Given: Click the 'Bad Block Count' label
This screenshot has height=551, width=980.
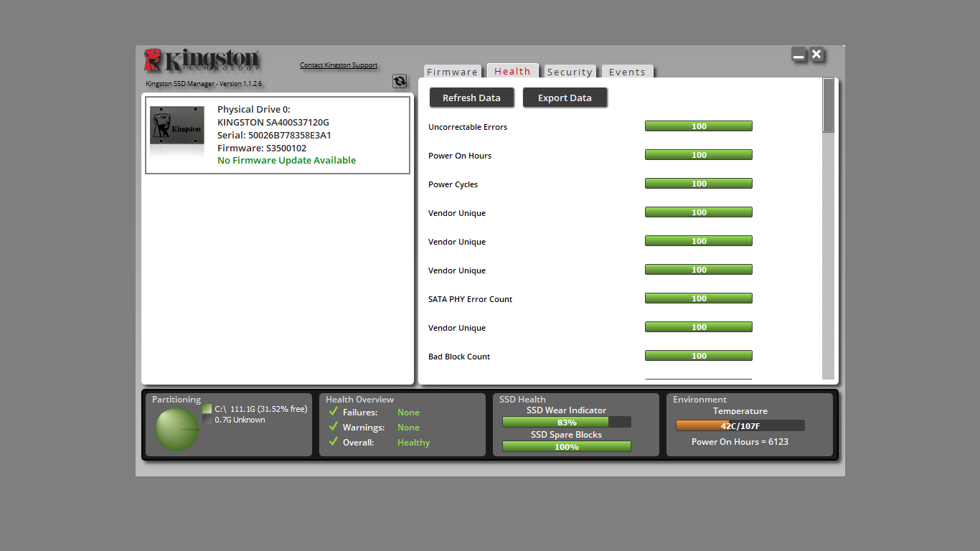Looking at the screenshot, I should 459,357.
